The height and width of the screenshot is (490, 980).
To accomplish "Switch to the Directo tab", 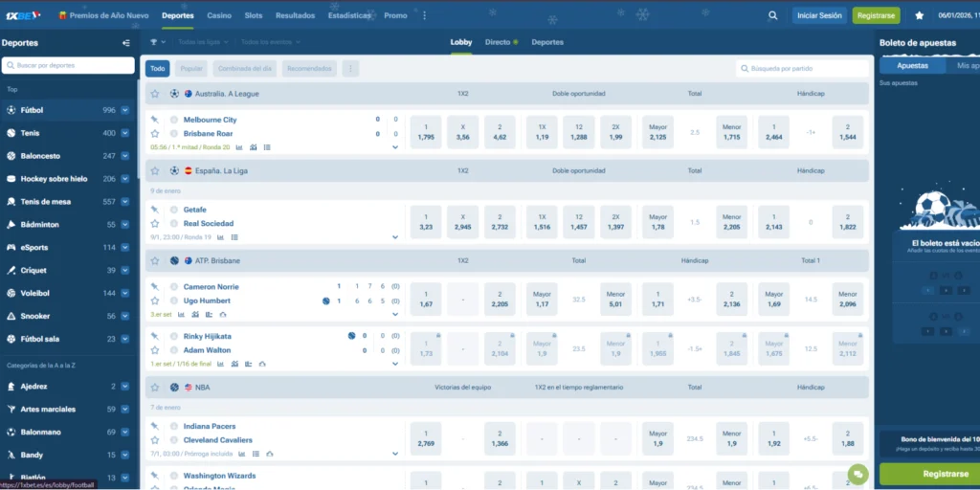I will (x=501, y=42).
